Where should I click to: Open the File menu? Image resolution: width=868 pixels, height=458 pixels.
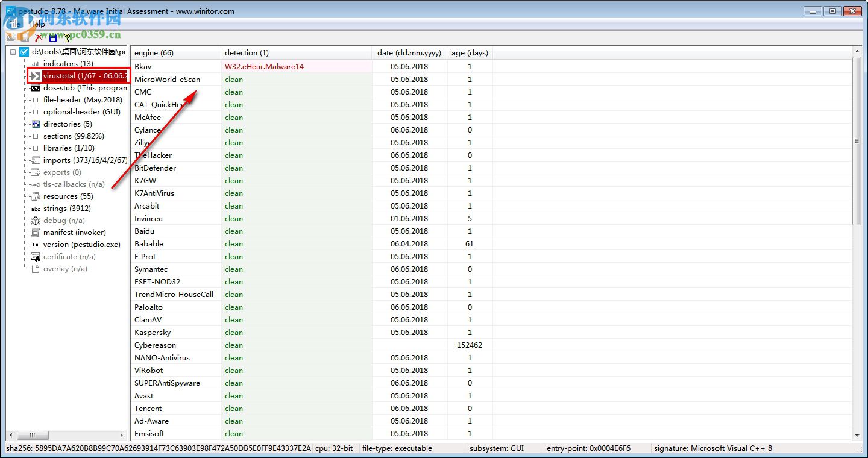point(14,24)
